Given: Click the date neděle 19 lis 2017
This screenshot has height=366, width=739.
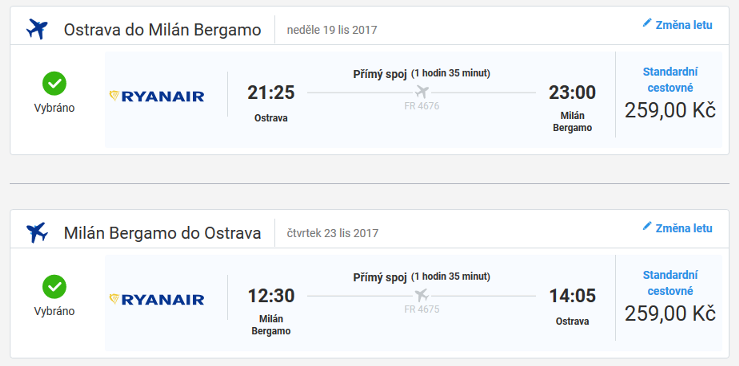Looking at the screenshot, I should [332, 30].
